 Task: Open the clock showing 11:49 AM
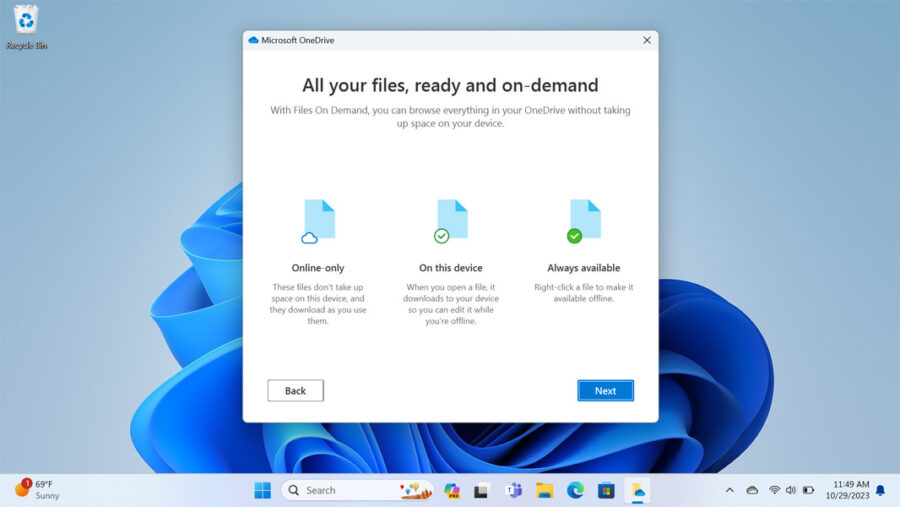click(x=847, y=490)
